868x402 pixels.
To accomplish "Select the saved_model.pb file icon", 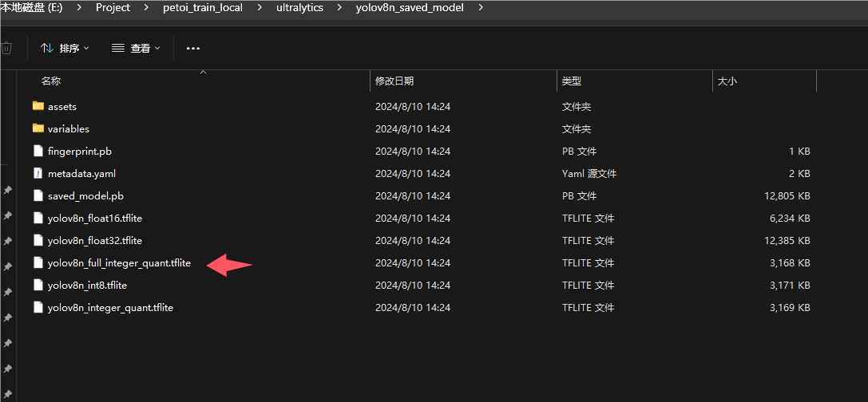I will (38, 195).
